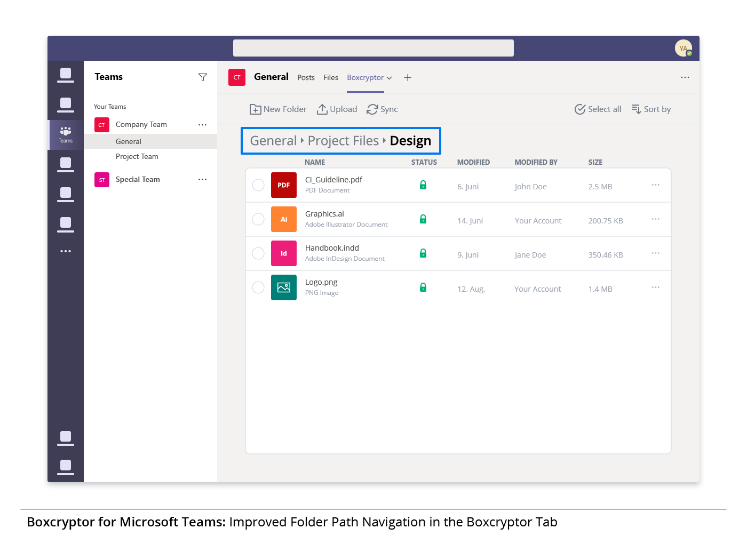The image size is (747, 560).
Task: Click the STATUS column header
Action: [x=424, y=162]
